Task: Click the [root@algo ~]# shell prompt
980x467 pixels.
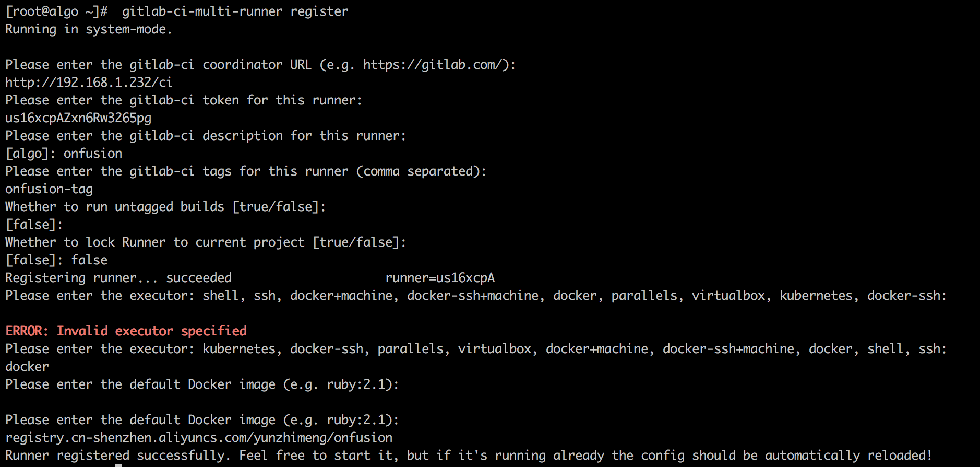Action: tap(56, 11)
